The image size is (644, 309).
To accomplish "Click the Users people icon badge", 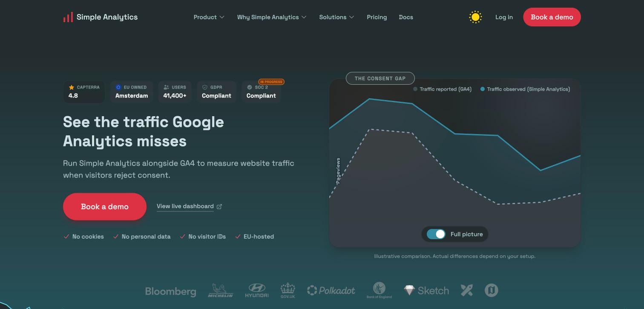I will coord(166,87).
